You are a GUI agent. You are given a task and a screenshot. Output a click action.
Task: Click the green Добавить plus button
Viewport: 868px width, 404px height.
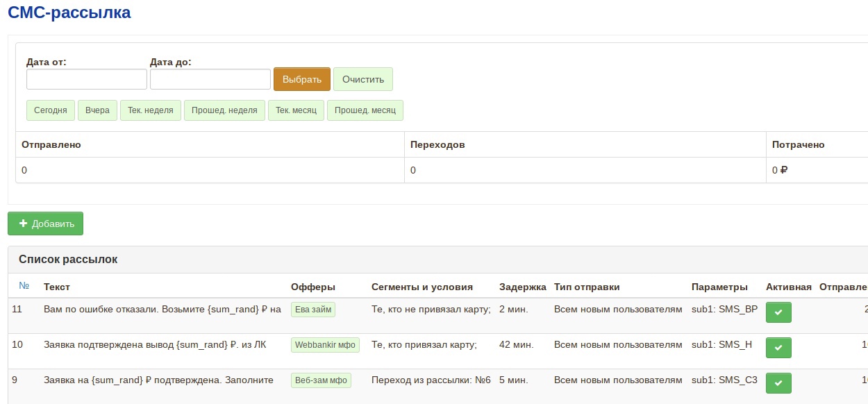tap(46, 224)
